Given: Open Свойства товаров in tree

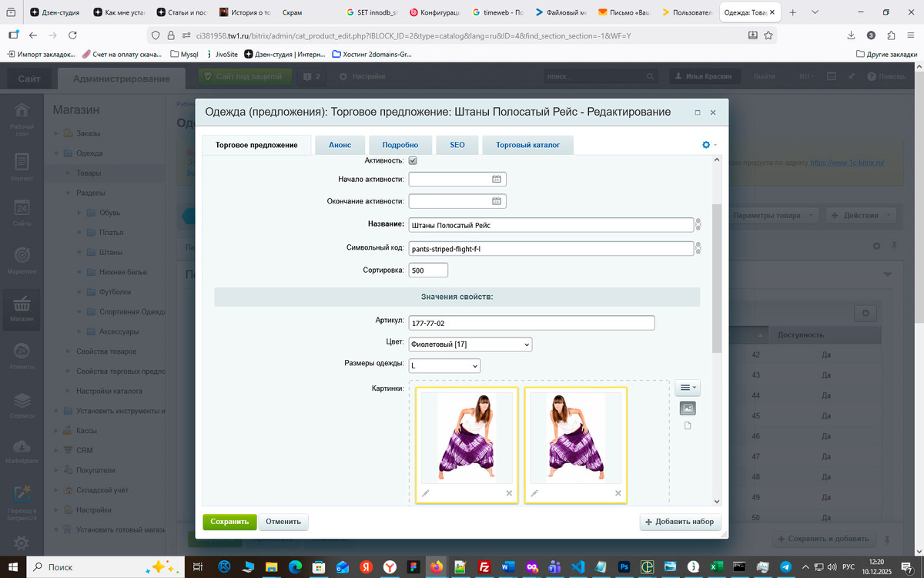Looking at the screenshot, I should coord(106,351).
